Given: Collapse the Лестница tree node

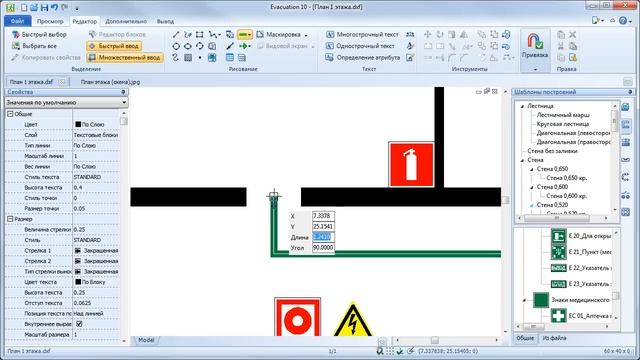Looking at the screenshot, I should [x=522, y=106].
